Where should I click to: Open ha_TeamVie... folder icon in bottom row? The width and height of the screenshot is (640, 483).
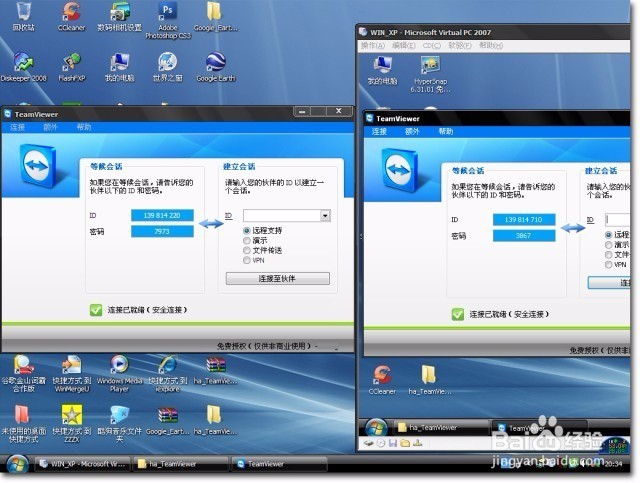point(216,421)
